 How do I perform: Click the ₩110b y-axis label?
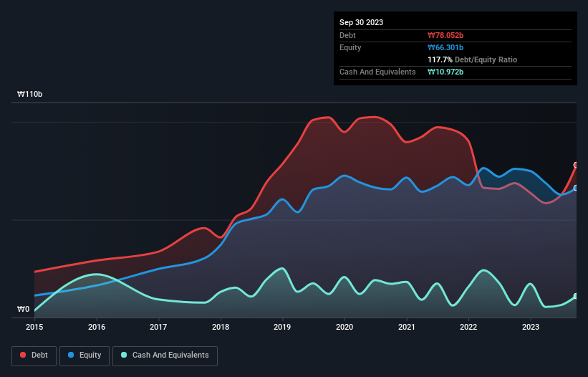pos(29,94)
